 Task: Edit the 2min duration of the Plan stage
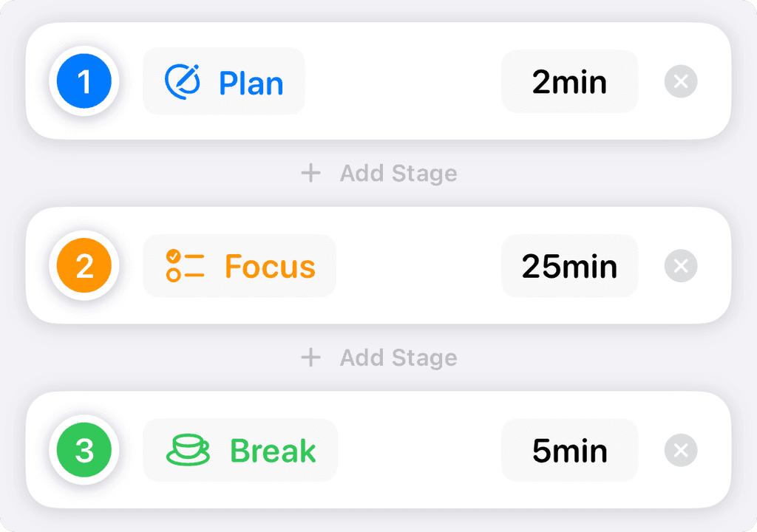point(569,81)
